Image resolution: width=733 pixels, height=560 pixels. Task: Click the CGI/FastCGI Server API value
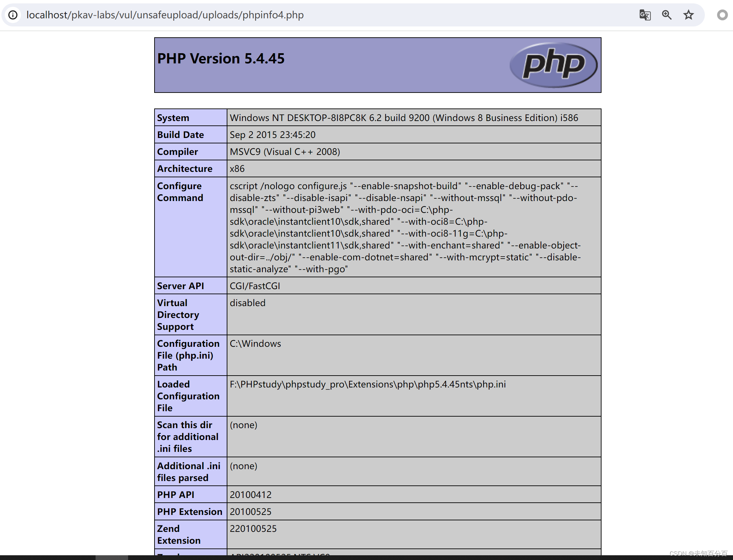[x=255, y=286]
